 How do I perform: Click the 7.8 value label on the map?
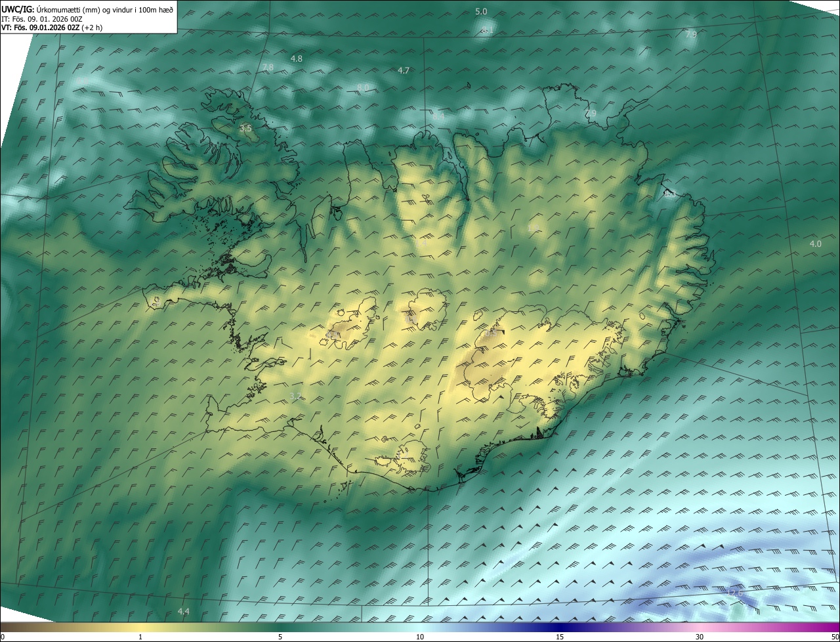[268, 68]
